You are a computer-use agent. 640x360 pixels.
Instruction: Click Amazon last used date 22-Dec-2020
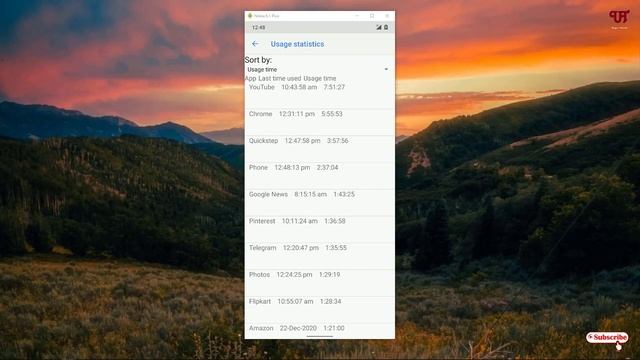tap(298, 328)
